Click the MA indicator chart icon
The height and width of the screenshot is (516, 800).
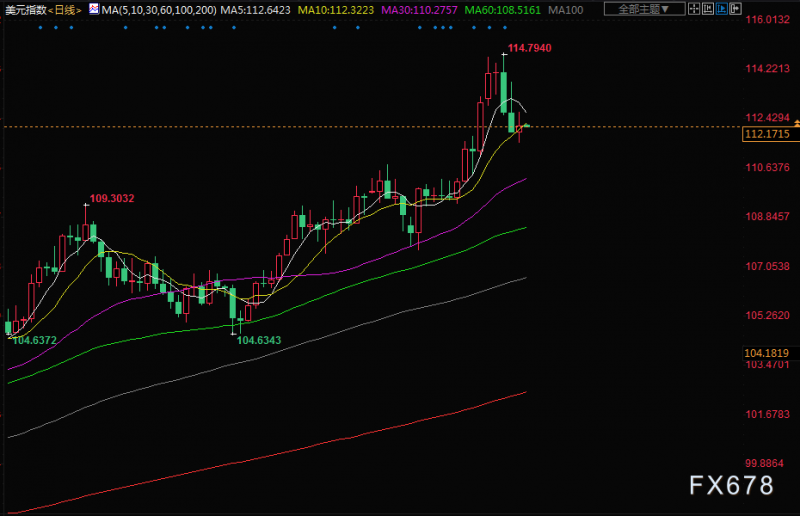point(94,9)
